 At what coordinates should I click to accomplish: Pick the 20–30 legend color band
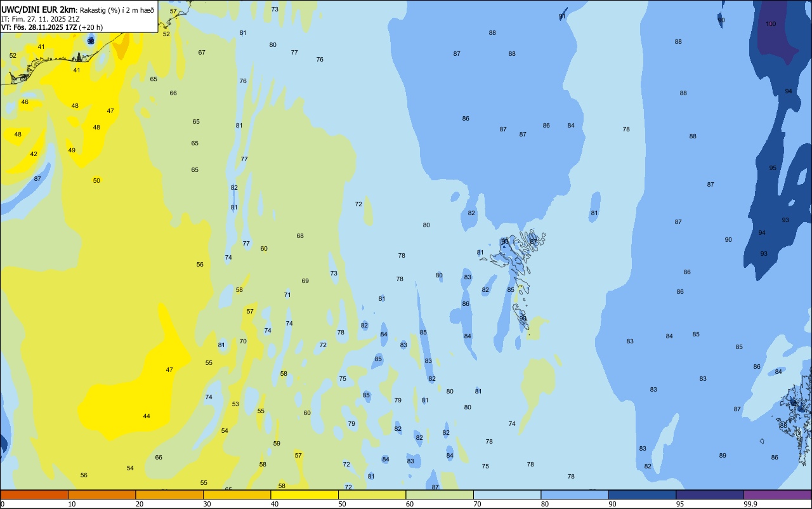(x=169, y=494)
